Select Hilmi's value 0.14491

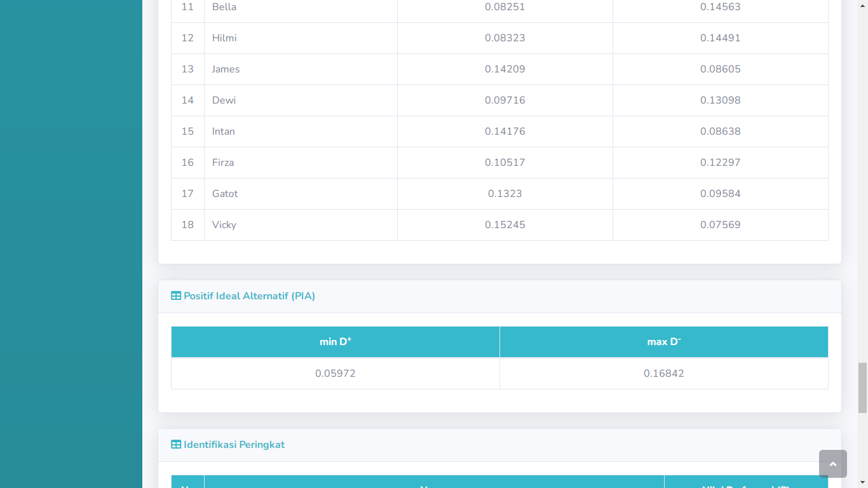721,38
